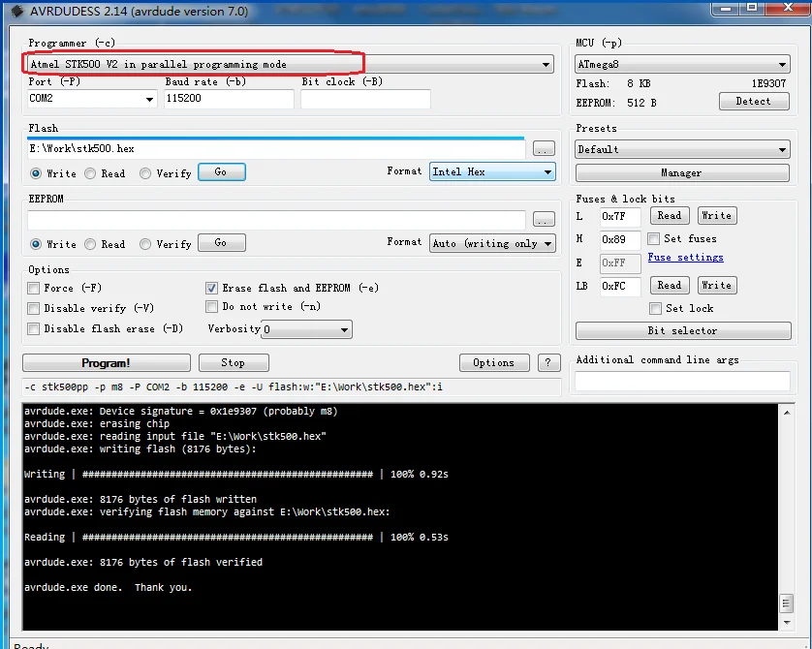Click the Flash write progress bar

point(276,139)
